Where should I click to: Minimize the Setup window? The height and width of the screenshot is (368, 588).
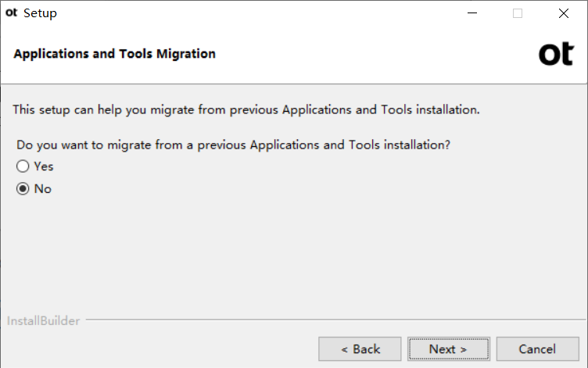click(x=472, y=13)
